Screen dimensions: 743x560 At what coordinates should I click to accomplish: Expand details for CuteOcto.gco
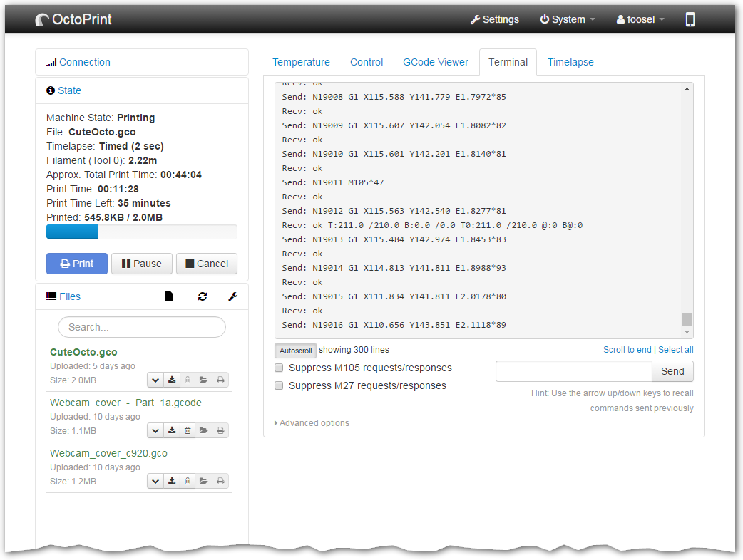coord(155,380)
